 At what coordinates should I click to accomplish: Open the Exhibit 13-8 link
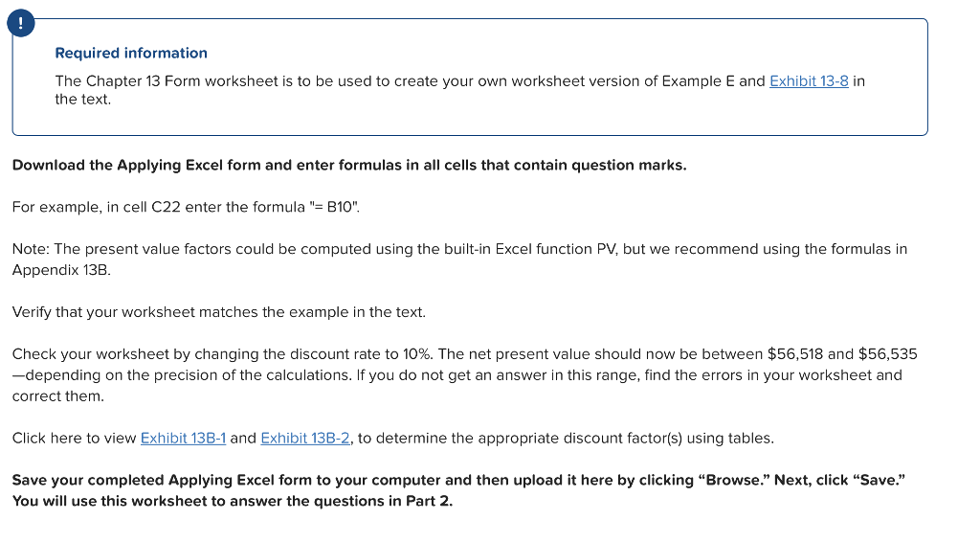tap(809, 81)
